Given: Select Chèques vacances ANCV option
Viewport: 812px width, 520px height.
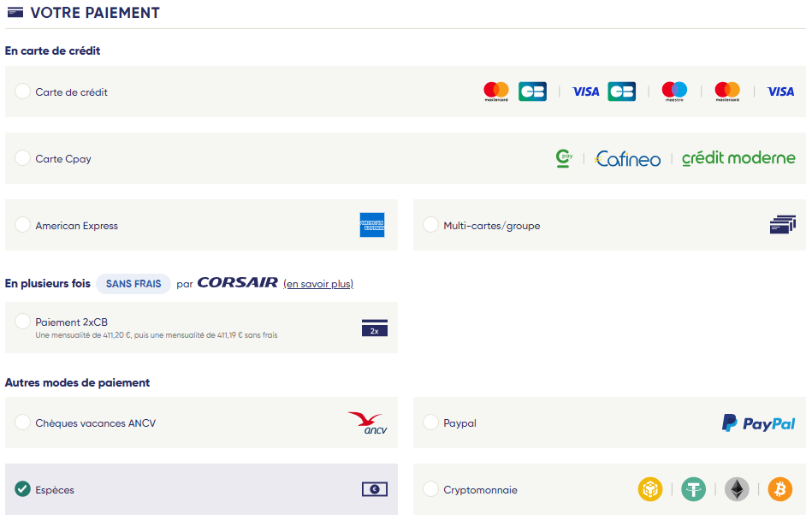Looking at the screenshot, I should pyautogui.click(x=23, y=422).
